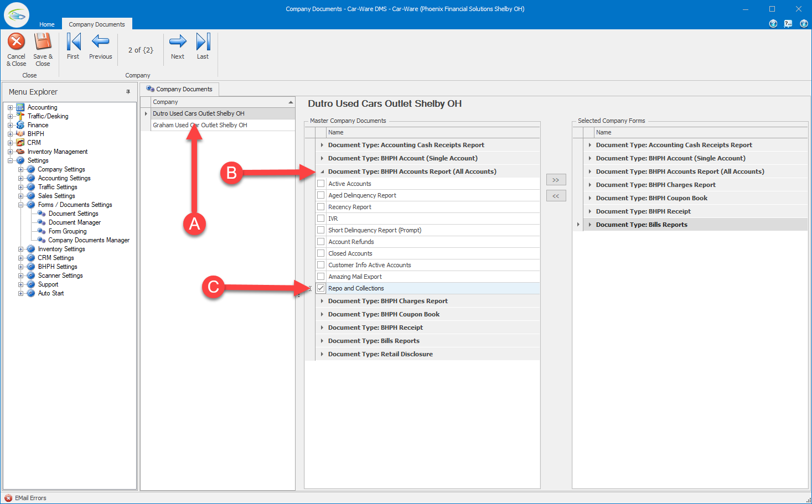Click the Auto Start gear icon
The width and height of the screenshot is (812, 504).
click(31, 293)
